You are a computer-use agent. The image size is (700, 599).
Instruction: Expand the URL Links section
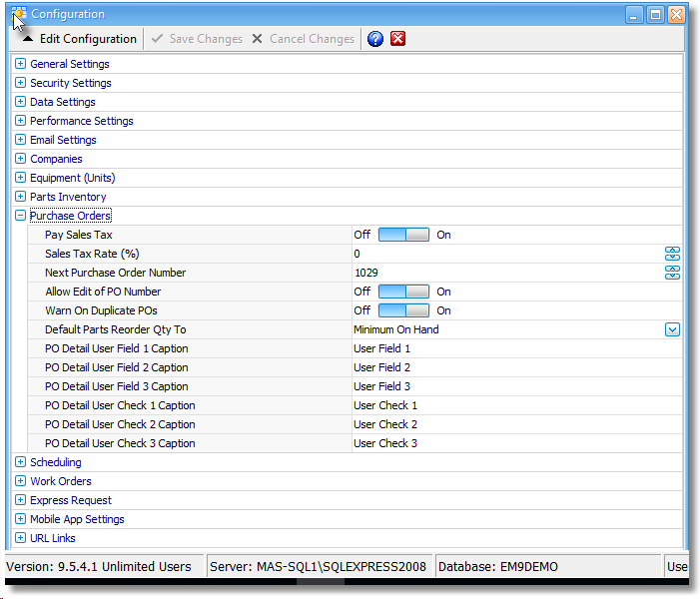[20, 538]
